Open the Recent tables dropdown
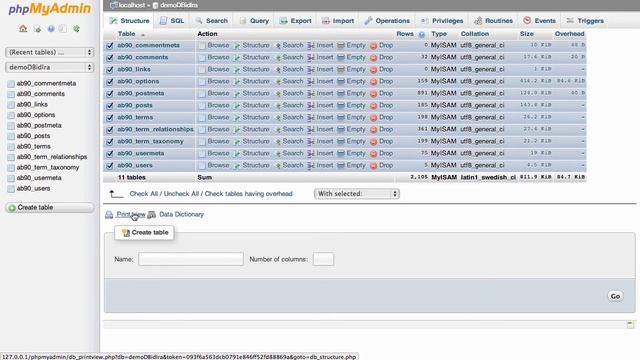Screen dimensions: 640x360 pos(49,52)
